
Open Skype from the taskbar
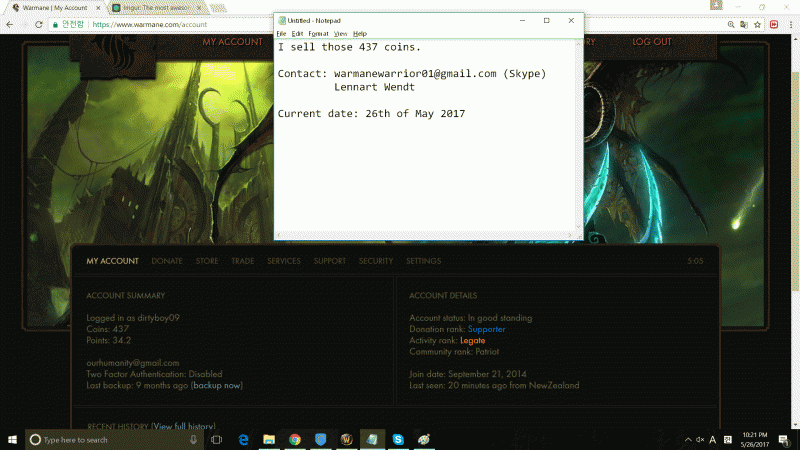398,439
